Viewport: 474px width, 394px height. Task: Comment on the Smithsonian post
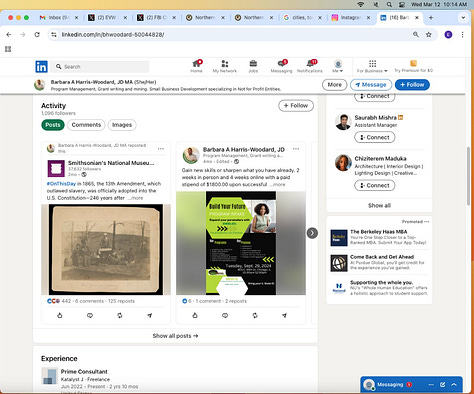(x=90, y=315)
